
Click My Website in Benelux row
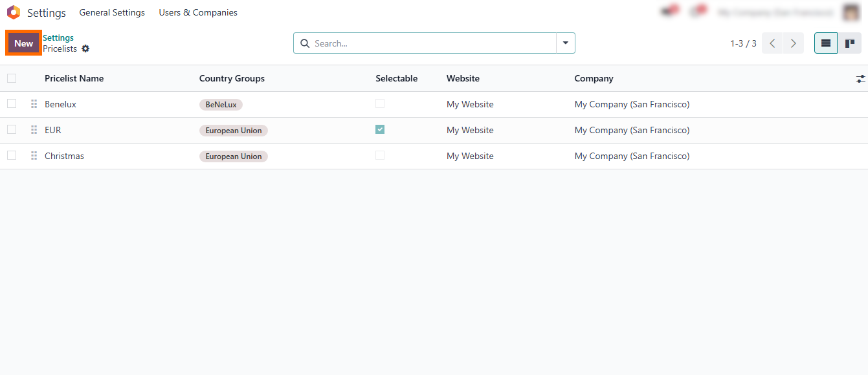pyautogui.click(x=470, y=104)
